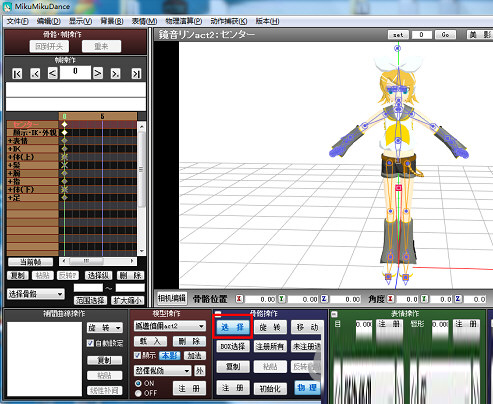Toggle the 顯示 display checkbox

coord(137,355)
